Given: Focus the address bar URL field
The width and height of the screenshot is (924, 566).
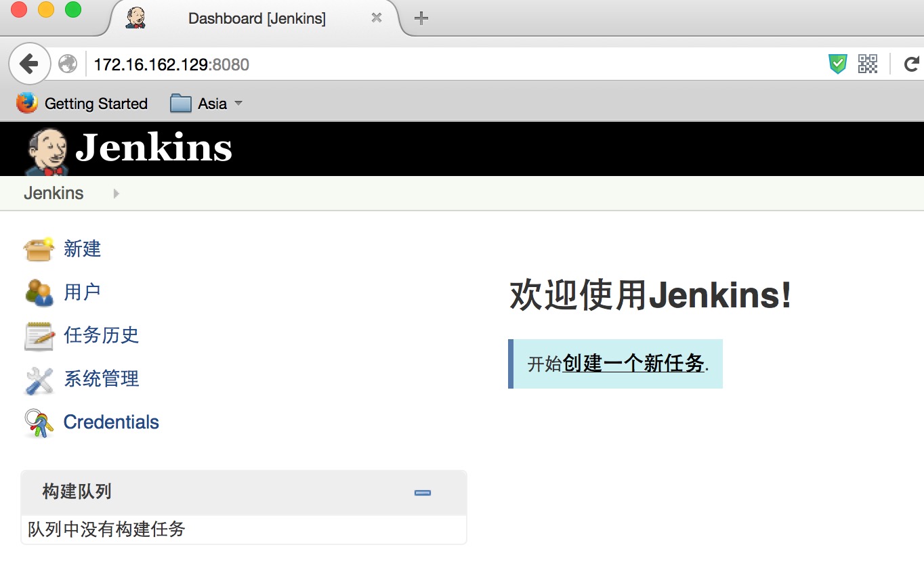Looking at the screenshot, I should (x=454, y=64).
